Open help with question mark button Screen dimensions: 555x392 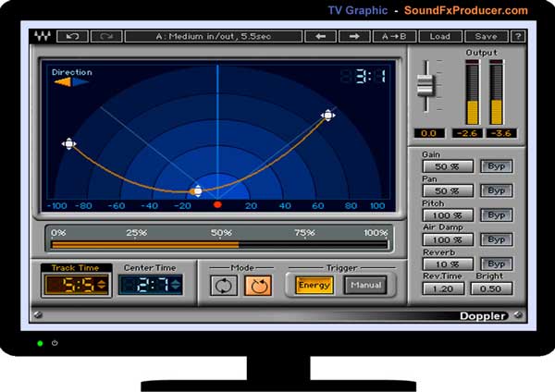coord(518,36)
